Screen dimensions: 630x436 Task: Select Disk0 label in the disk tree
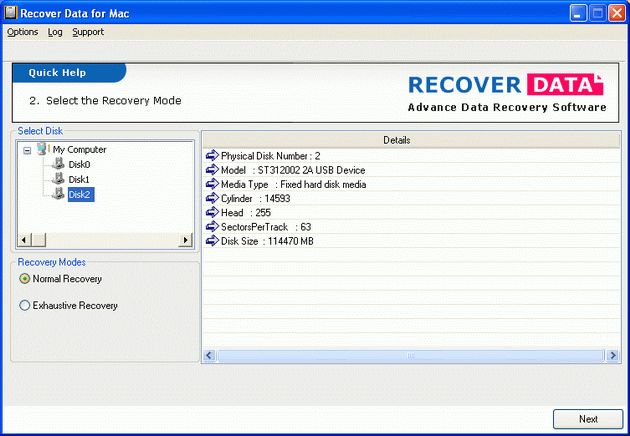[x=79, y=164]
